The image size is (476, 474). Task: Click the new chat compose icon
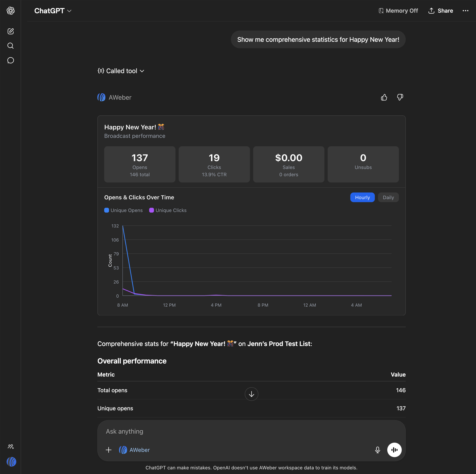click(x=11, y=31)
